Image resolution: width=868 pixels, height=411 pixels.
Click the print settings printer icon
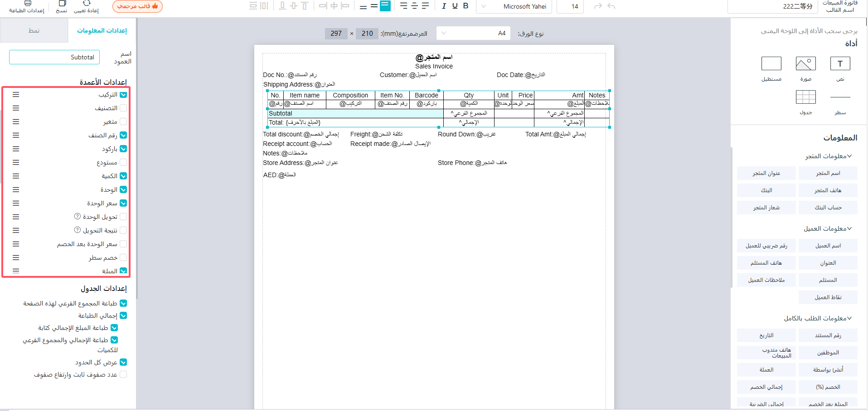tap(28, 4)
